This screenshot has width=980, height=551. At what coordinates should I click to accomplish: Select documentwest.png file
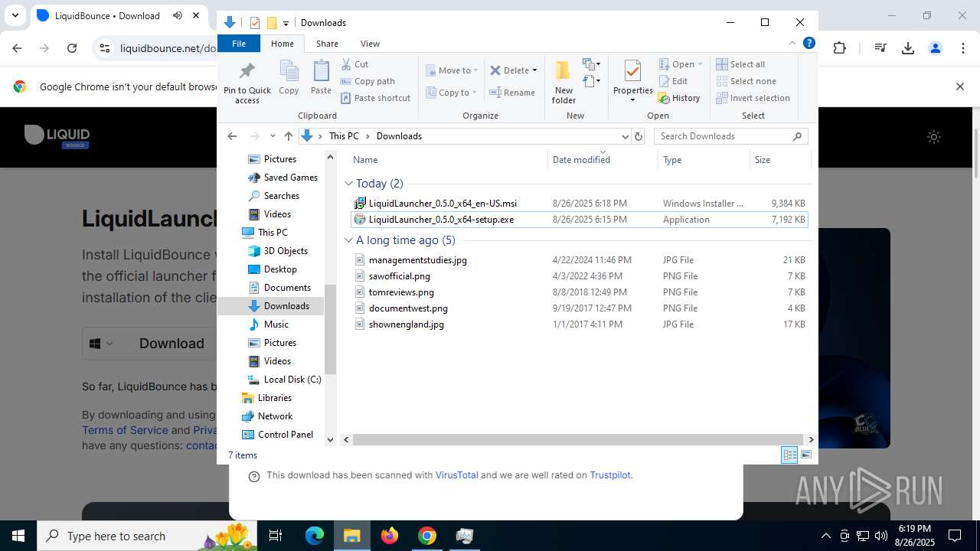coord(580,308)
